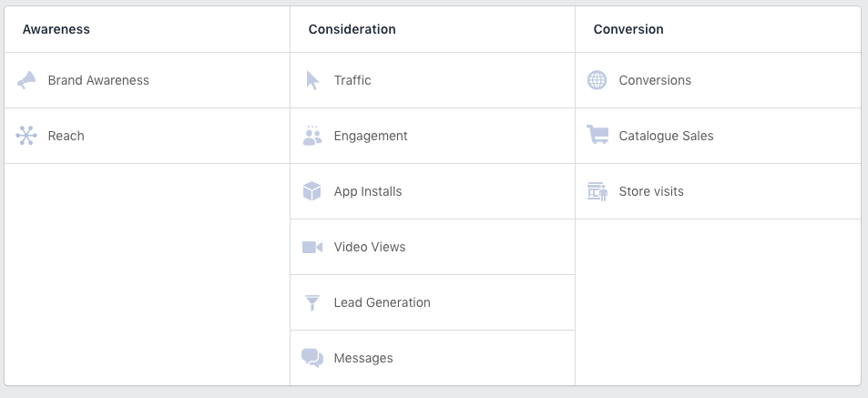This screenshot has width=868, height=398.
Task: Choose the Reach objective label
Action: coord(66,136)
